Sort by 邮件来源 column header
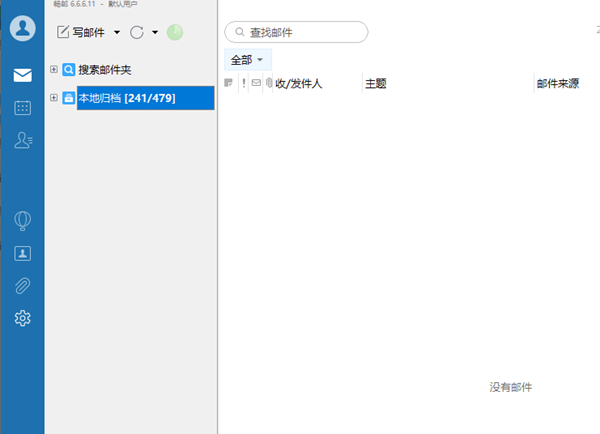This screenshot has height=434, width=600. click(x=558, y=83)
